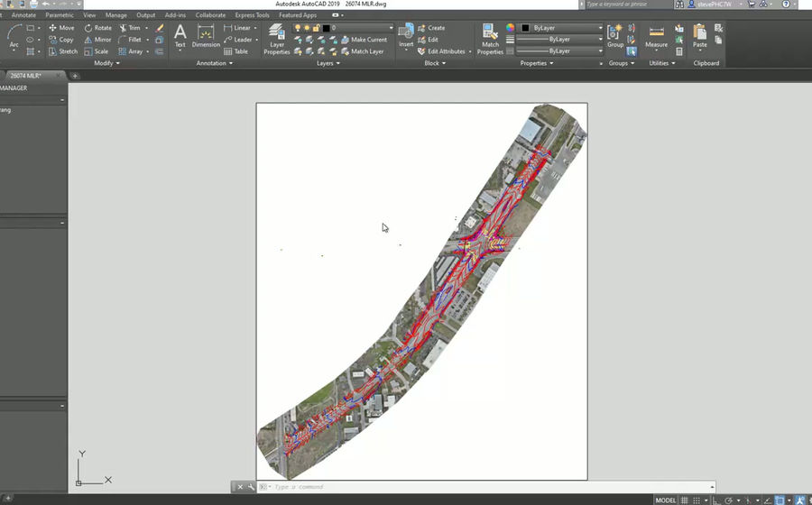Open the Express Tools tab

[253, 15]
